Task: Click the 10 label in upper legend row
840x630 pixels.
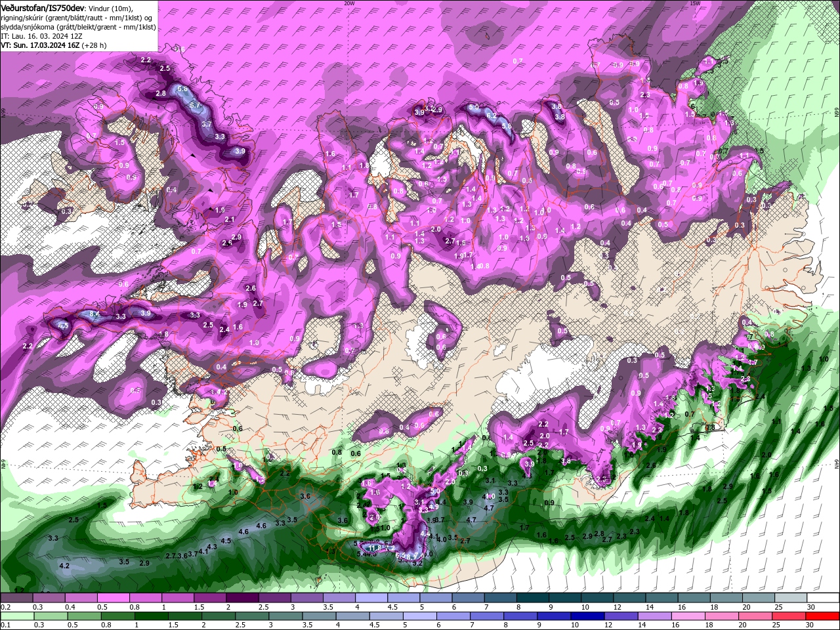Action: click(585, 606)
